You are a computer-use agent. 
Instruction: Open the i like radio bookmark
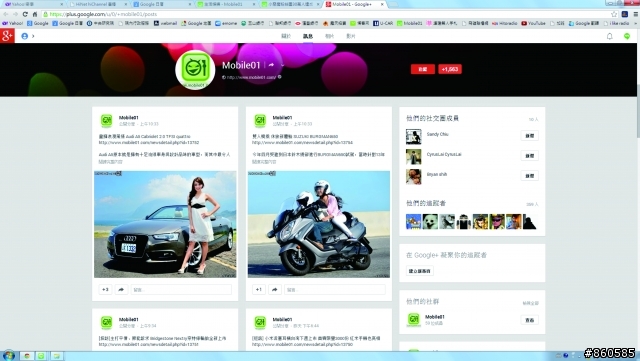pyautogui.click(x=616, y=23)
